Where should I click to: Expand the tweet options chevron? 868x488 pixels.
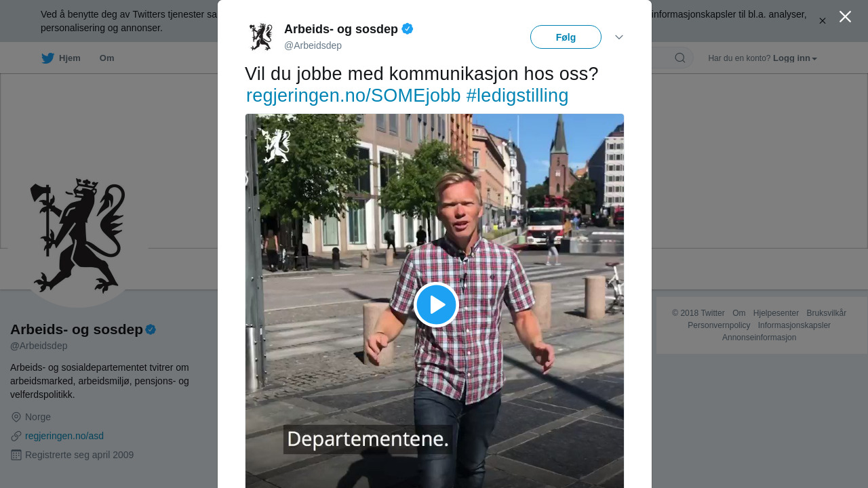(619, 37)
